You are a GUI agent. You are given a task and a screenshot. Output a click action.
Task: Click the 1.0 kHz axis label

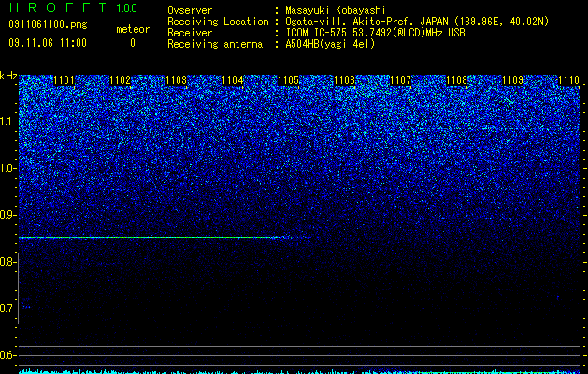click(7, 168)
